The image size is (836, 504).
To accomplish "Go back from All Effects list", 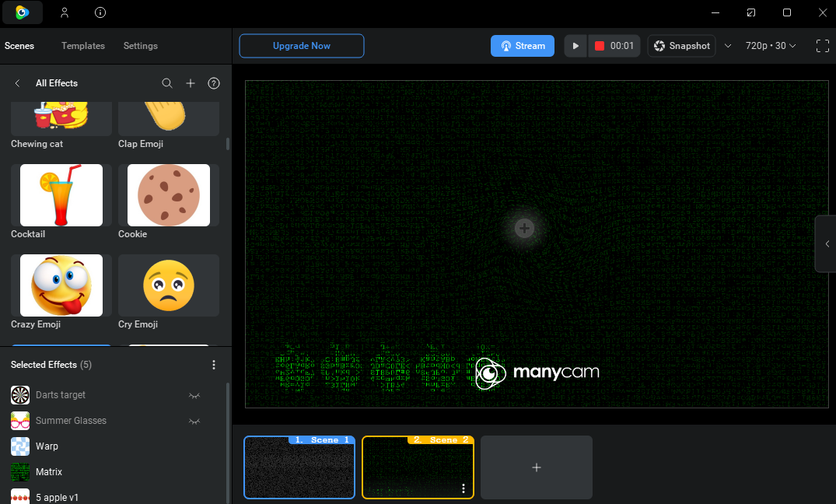I will [x=17, y=83].
